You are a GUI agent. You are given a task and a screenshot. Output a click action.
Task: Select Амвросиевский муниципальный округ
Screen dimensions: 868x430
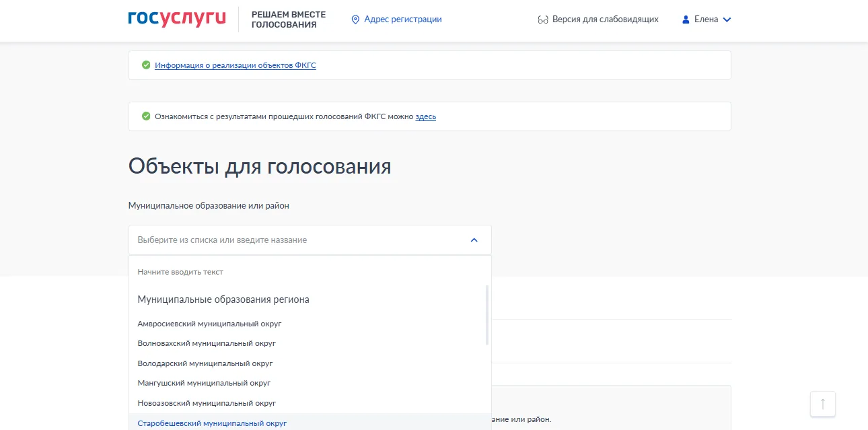209,324
